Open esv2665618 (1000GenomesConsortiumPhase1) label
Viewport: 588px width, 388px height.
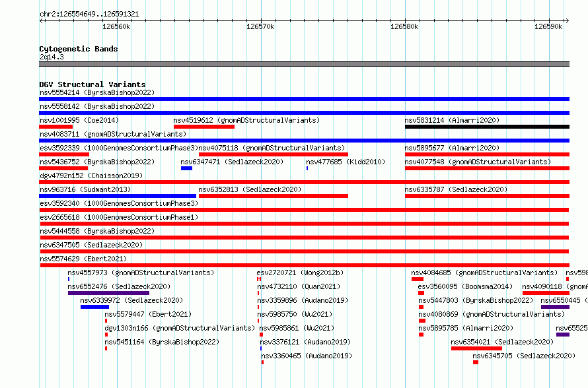pos(119,217)
